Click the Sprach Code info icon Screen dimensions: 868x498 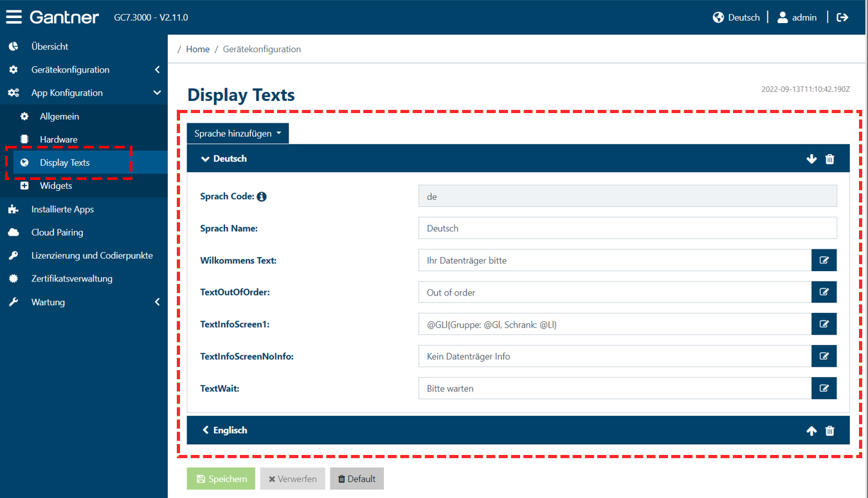(262, 197)
